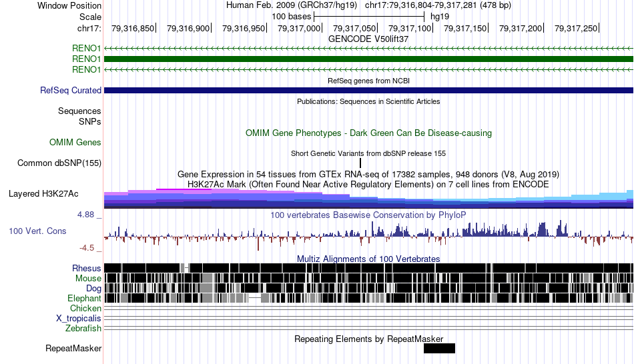This screenshot has height=364, width=634.
Task: Click the Human Feb. 2009 (GRCh37/hg19) assembly title
Action: tap(292, 5)
